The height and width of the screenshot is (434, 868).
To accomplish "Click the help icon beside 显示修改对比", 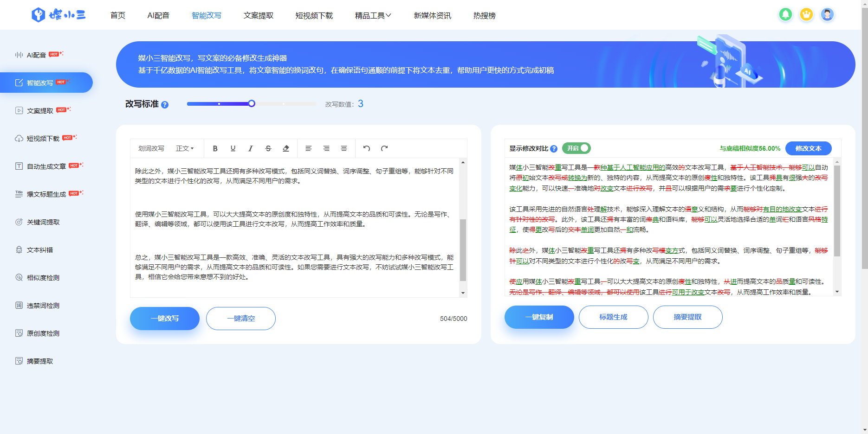I will pyautogui.click(x=554, y=149).
